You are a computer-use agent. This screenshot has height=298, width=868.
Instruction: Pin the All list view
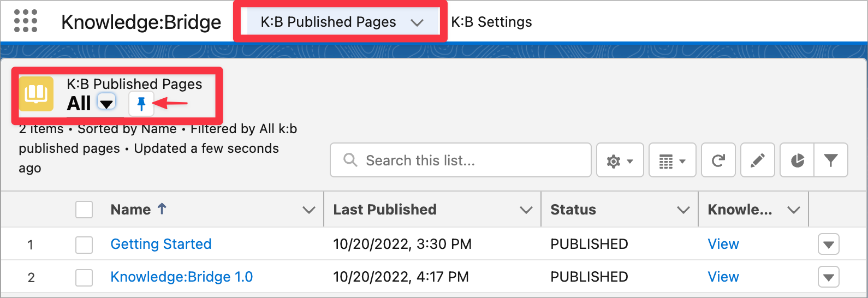click(141, 103)
